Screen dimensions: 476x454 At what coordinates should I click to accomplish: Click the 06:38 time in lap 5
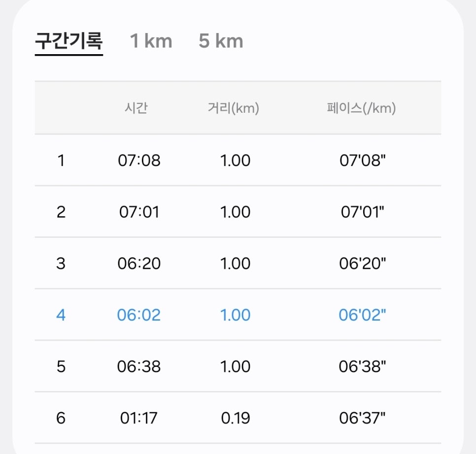[139, 366]
